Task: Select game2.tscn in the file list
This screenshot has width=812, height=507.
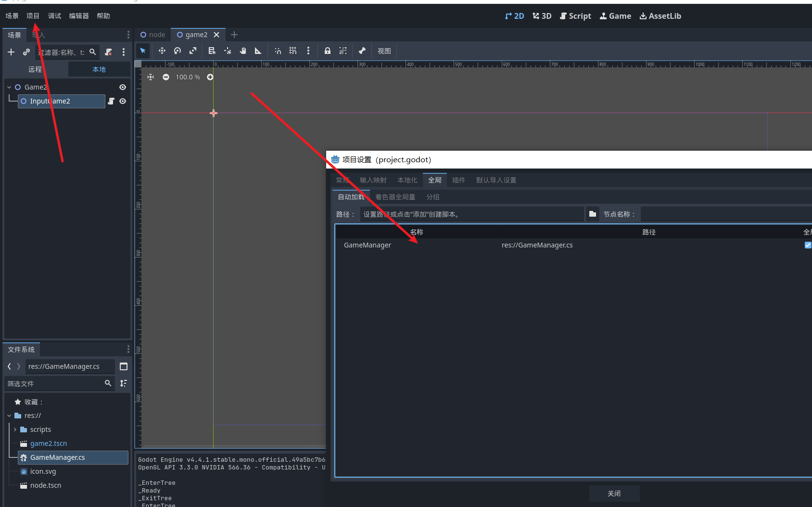Action: 49,443
